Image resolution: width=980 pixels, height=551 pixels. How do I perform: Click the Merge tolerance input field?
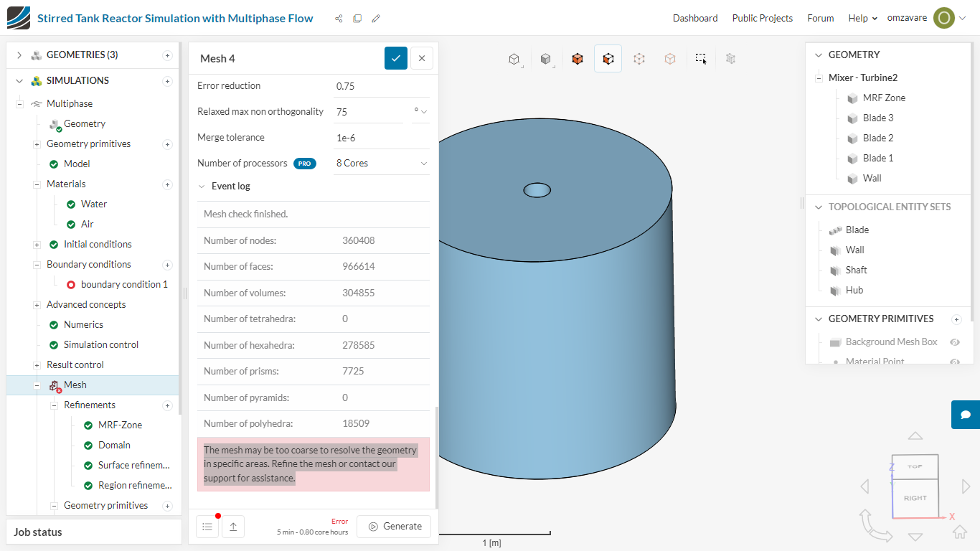pos(382,138)
